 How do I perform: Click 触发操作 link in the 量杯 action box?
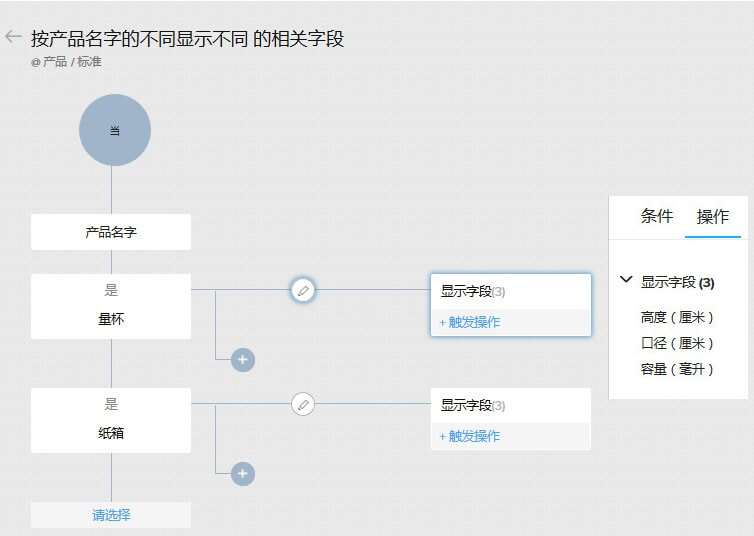pyautogui.click(x=469, y=322)
